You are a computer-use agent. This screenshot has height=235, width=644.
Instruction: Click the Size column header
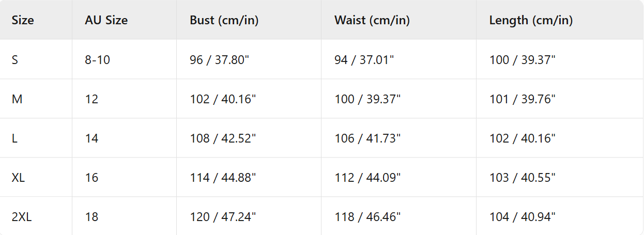[23, 21]
